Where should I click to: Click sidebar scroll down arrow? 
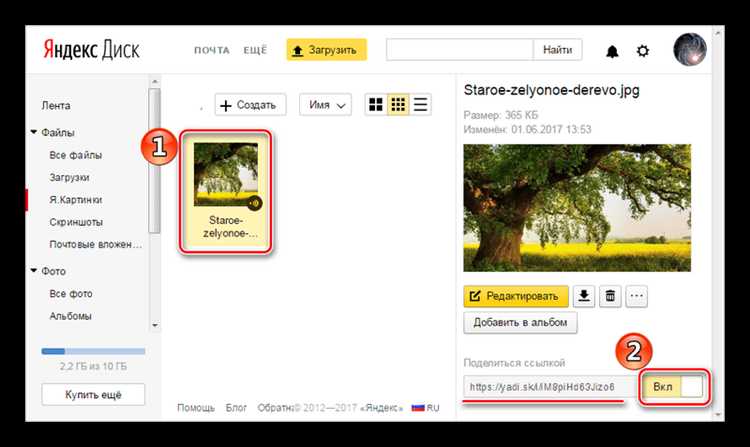click(x=154, y=325)
